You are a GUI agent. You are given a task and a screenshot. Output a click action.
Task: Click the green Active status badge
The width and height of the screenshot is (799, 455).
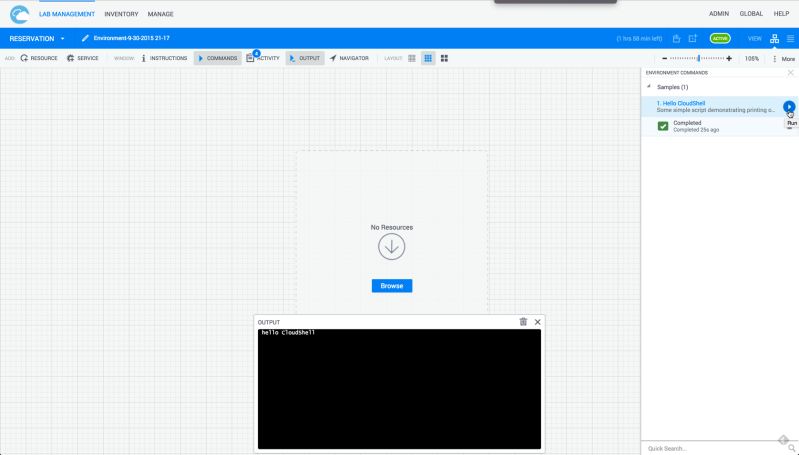click(x=720, y=39)
